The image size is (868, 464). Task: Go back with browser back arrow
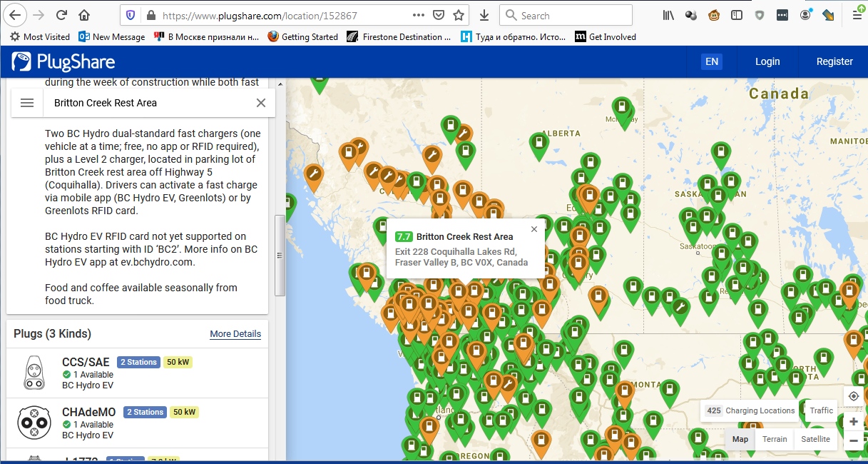[15, 15]
